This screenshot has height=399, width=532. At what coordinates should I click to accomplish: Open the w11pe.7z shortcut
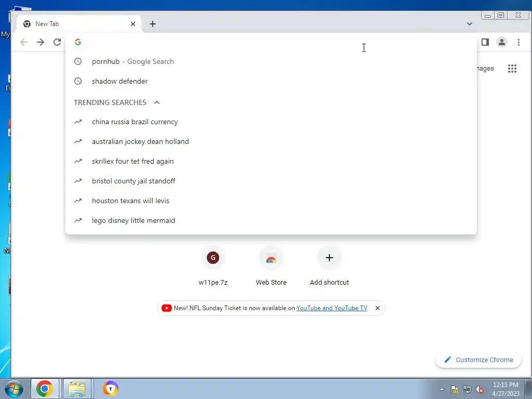point(213,267)
